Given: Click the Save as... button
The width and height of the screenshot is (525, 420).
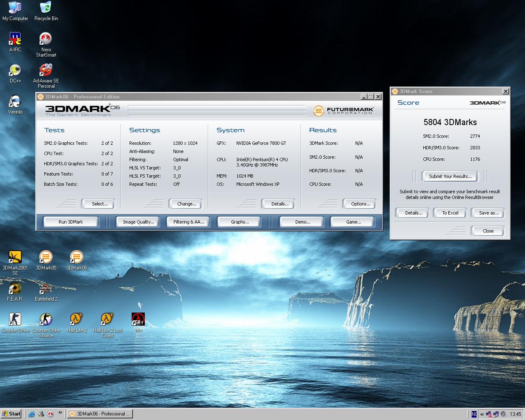Looking at the screenshot, I should 488,213.
